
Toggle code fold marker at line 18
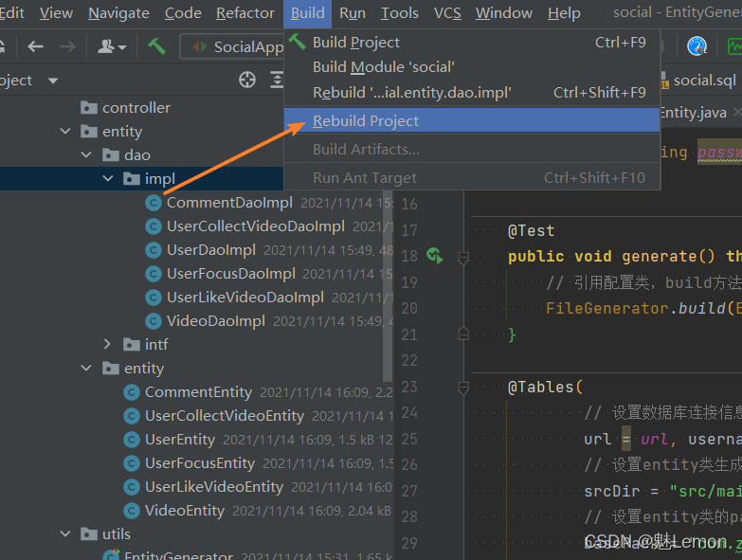click(463, 257)
